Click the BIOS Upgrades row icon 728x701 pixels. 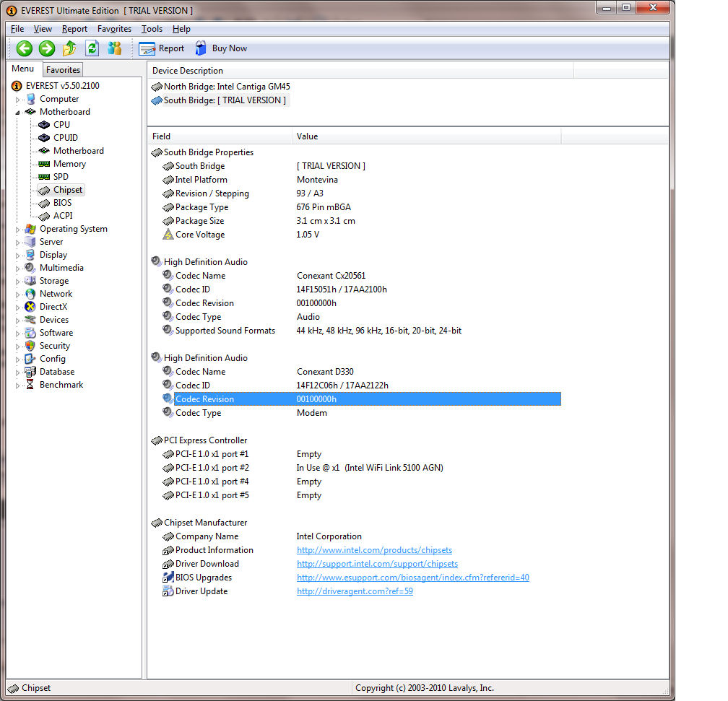[x=168, y=578]
